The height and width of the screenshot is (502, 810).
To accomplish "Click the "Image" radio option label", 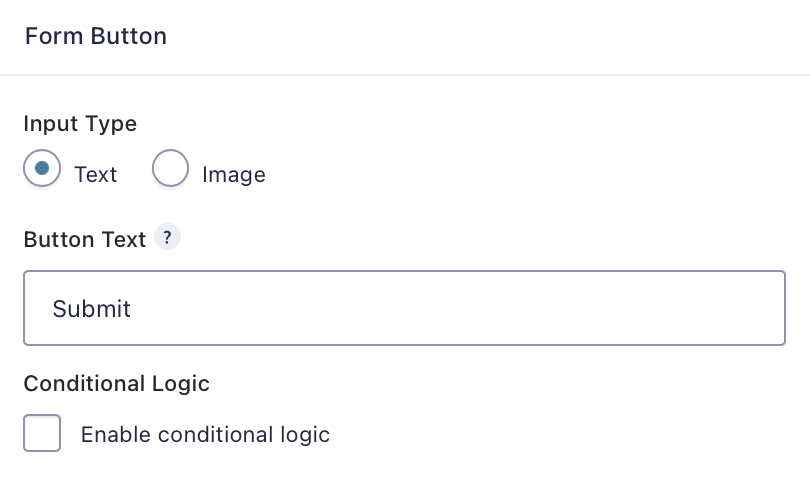I will pyautogui.click(x=234, y=175).
